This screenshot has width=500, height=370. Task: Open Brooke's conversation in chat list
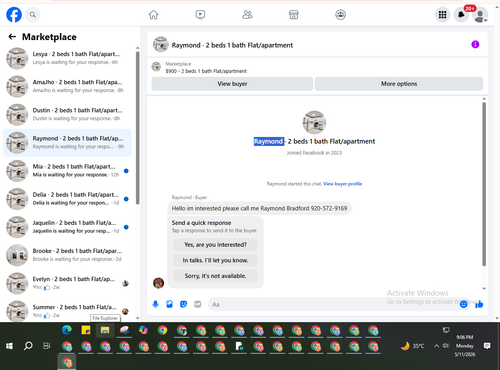[67, 255]
